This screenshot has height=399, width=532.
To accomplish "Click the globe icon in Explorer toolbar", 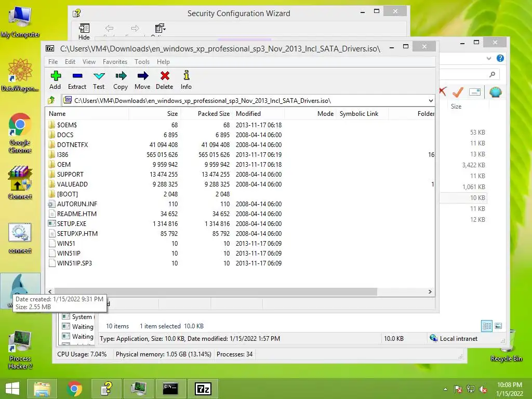I will pos(495,92).
